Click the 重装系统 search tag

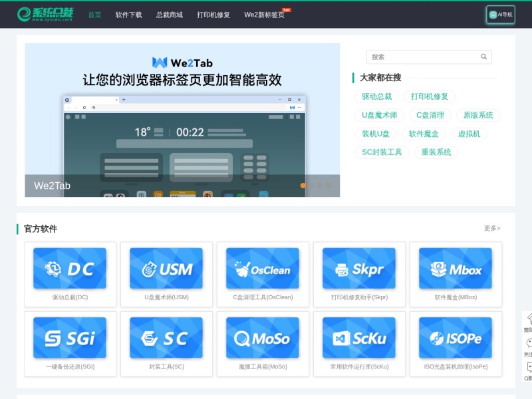point(436,152)
